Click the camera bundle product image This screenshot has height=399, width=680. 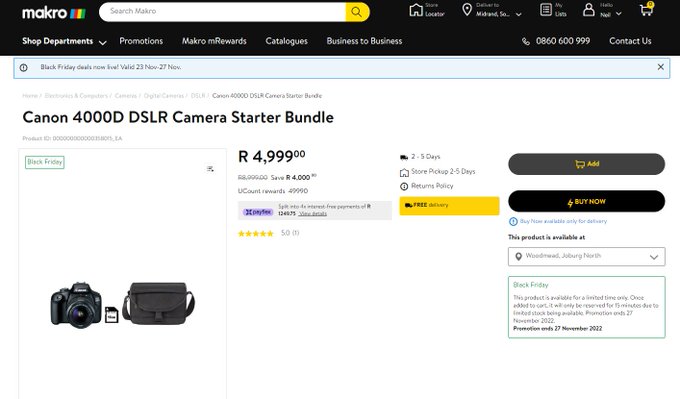pos(123,305)
